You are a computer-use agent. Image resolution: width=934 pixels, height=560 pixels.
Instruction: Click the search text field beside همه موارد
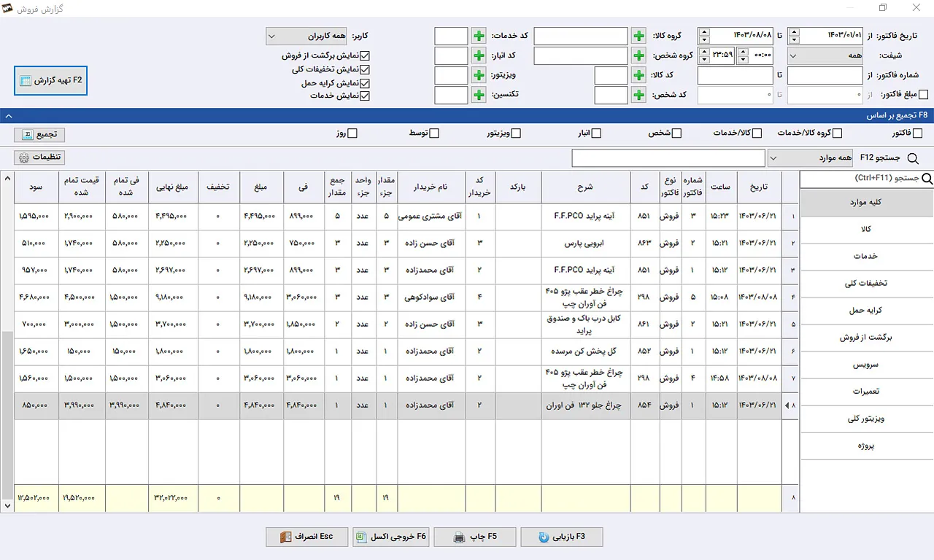click(x=668, y=158)
